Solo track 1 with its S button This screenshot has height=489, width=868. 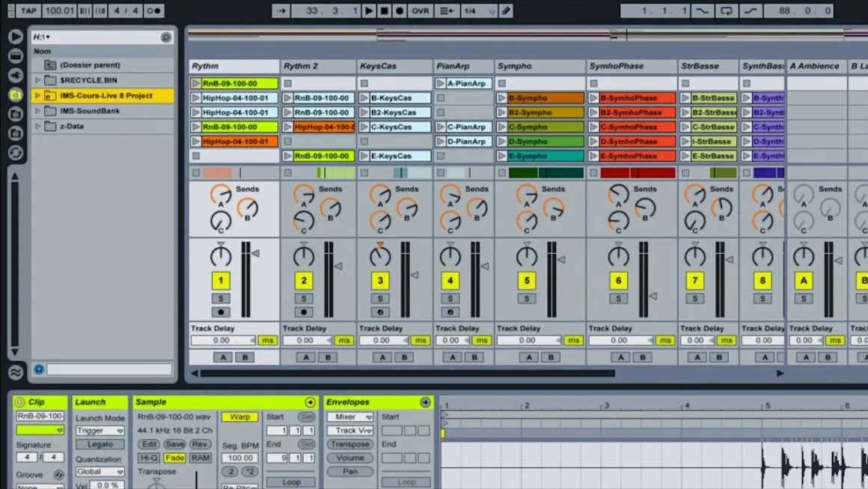pos(222,297)
